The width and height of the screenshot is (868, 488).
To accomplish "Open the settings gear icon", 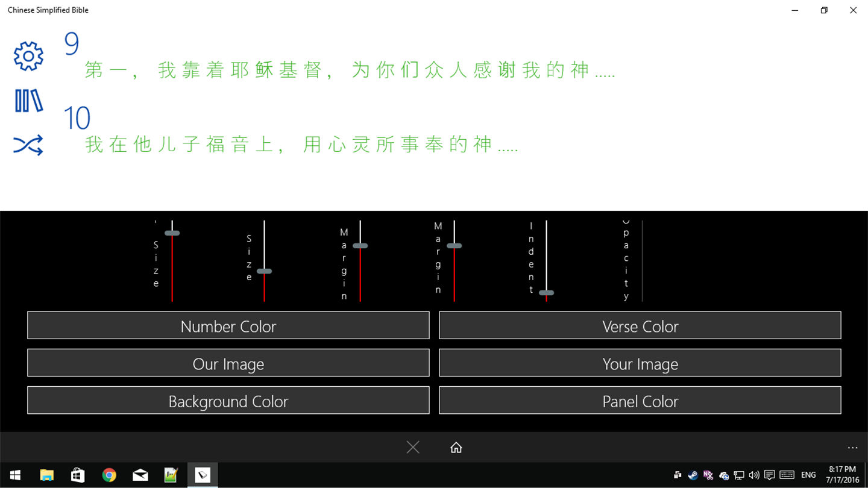I will [28, 56].
